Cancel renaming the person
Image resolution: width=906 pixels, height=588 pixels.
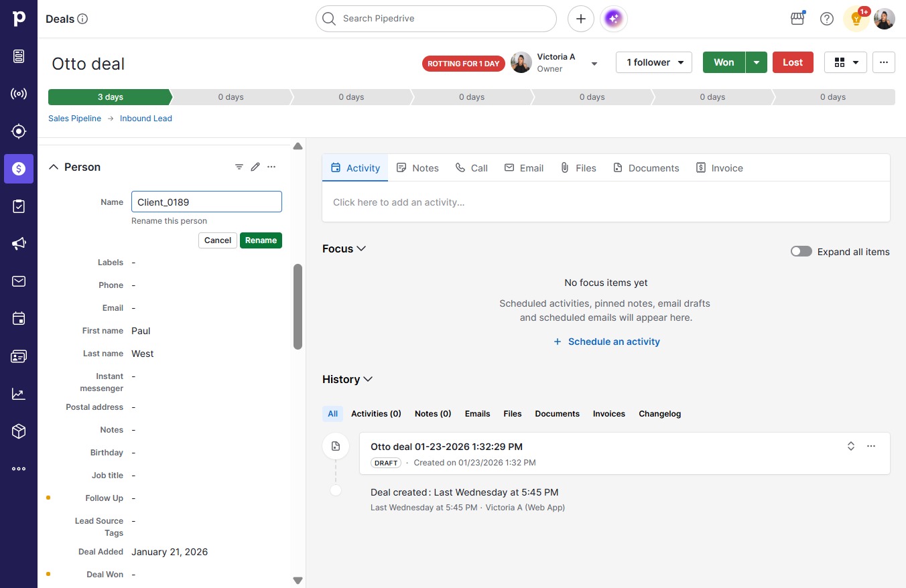218,240
